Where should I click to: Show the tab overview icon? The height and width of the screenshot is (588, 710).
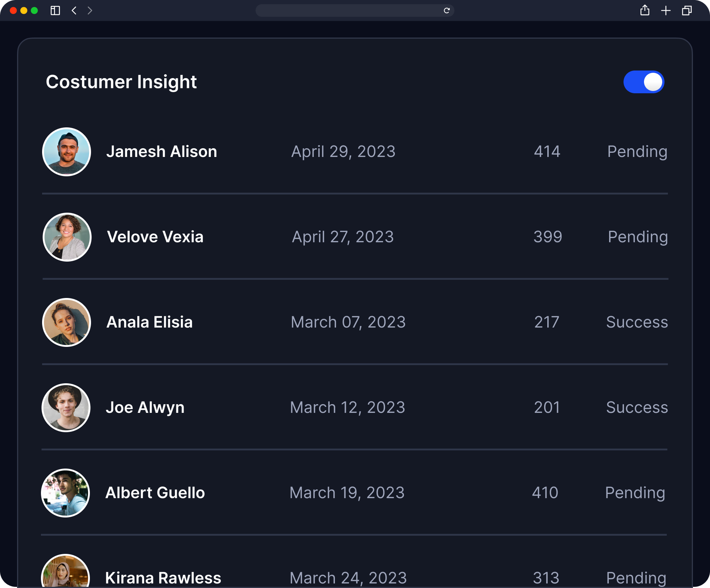point(687,11)
